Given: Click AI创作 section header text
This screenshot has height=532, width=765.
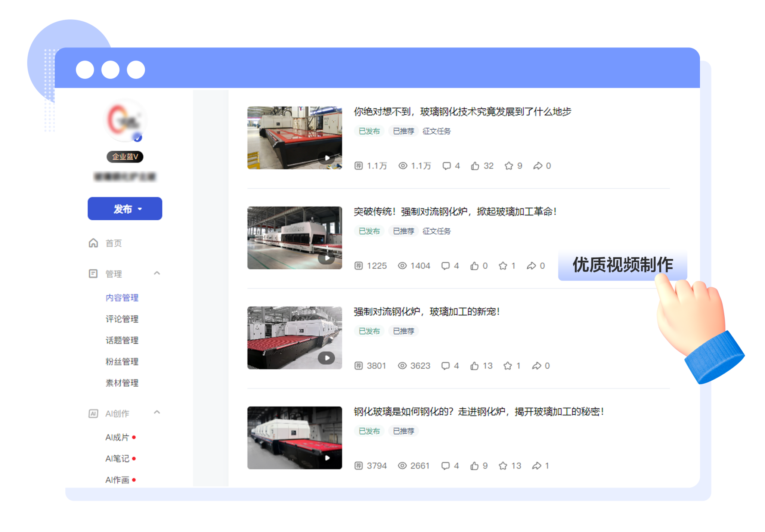Looking at the screenshot, I should [x=117, y=414].
